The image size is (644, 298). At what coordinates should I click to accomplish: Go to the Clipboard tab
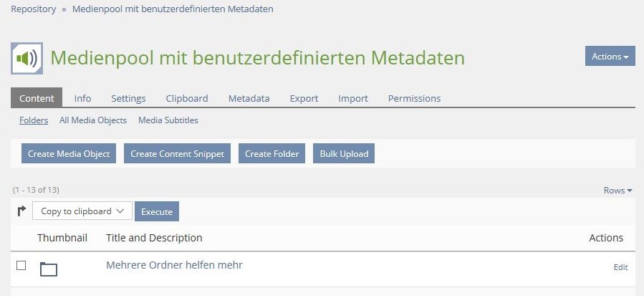(x=187, y=98)
